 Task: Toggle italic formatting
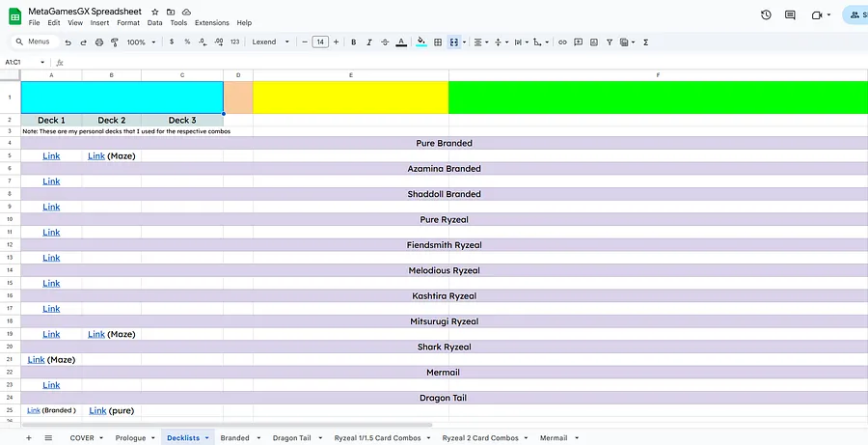pyautogui.click(x=368, y=42)
